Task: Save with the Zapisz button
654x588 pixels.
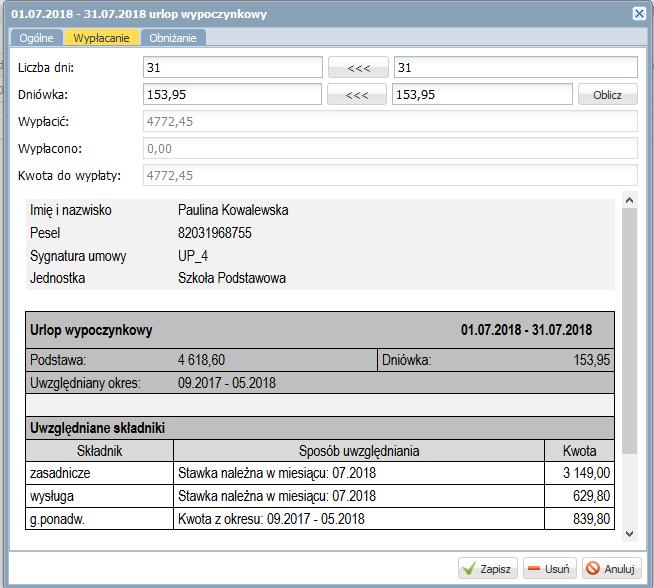Action: tap(488, 568)
